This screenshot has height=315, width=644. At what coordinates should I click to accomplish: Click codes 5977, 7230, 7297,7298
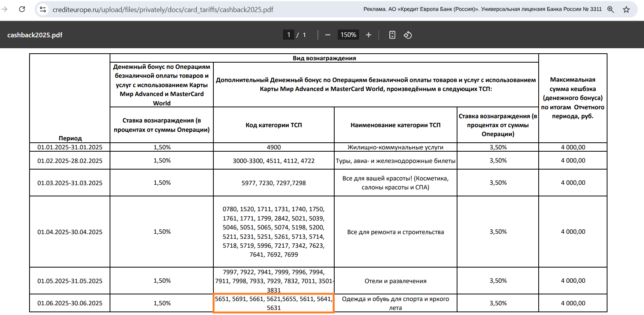(274, 183)
